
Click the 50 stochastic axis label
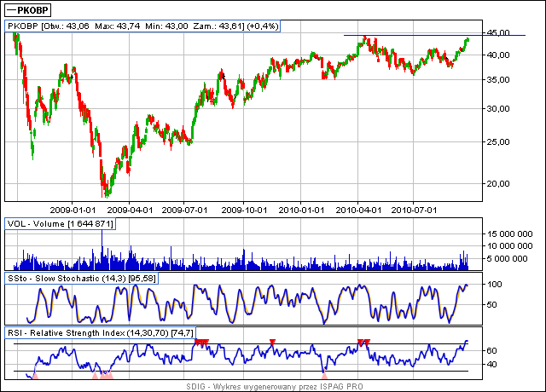click(x=491, y=305)
